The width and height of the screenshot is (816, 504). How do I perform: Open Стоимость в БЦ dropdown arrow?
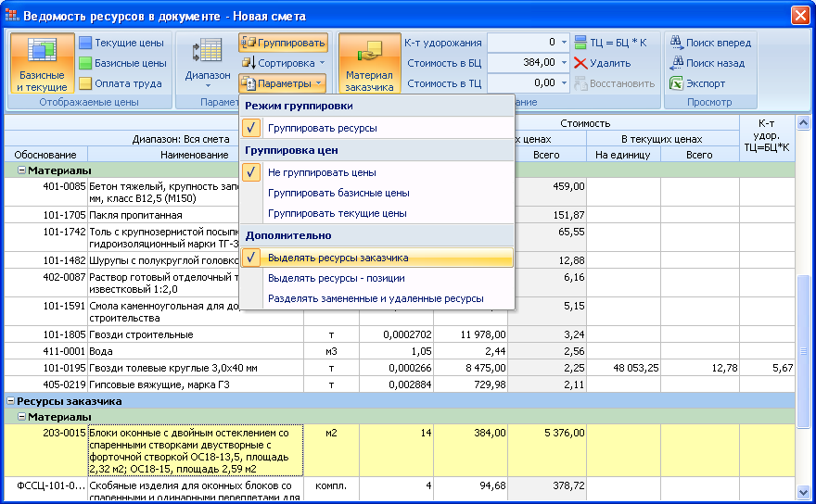(x=564, y=63)
